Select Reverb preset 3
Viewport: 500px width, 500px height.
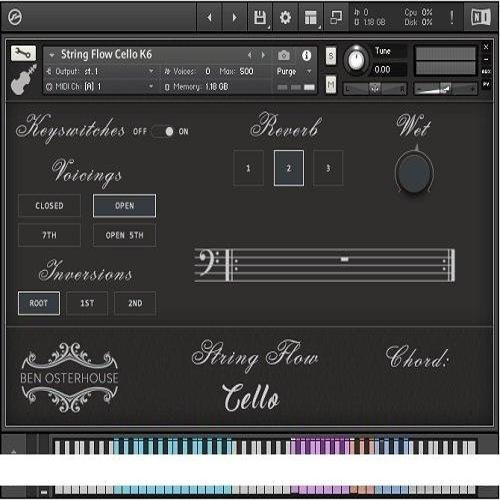(328, 168)
